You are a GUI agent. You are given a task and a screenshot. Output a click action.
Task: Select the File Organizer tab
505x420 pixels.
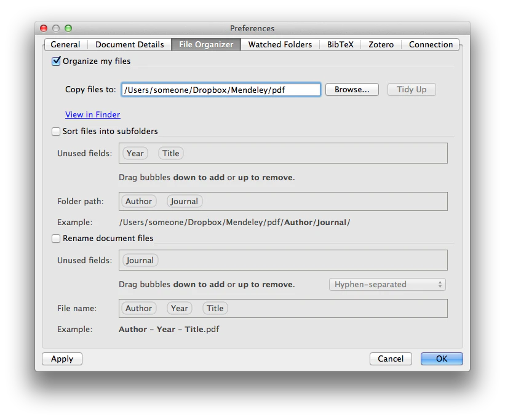click(x=206, y=44)
